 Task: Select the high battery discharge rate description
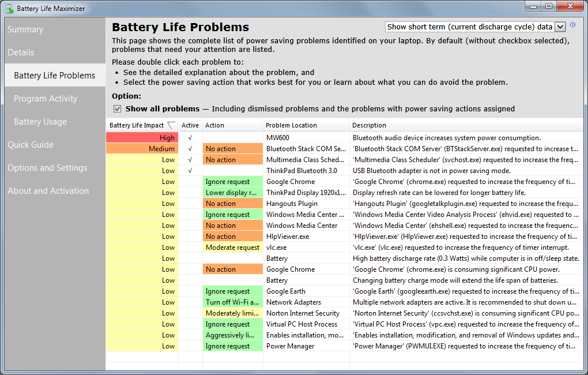(x=466, y=258)
